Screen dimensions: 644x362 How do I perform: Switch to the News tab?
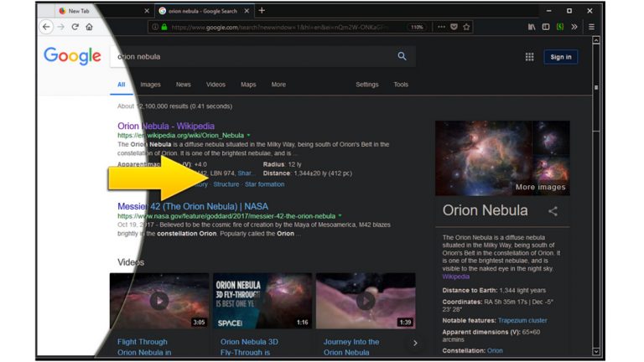pos(183,85)
